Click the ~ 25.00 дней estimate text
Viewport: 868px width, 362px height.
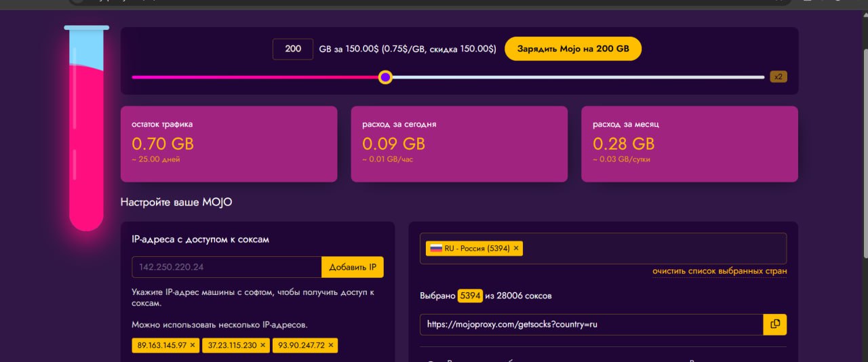(x=156, y=159)
